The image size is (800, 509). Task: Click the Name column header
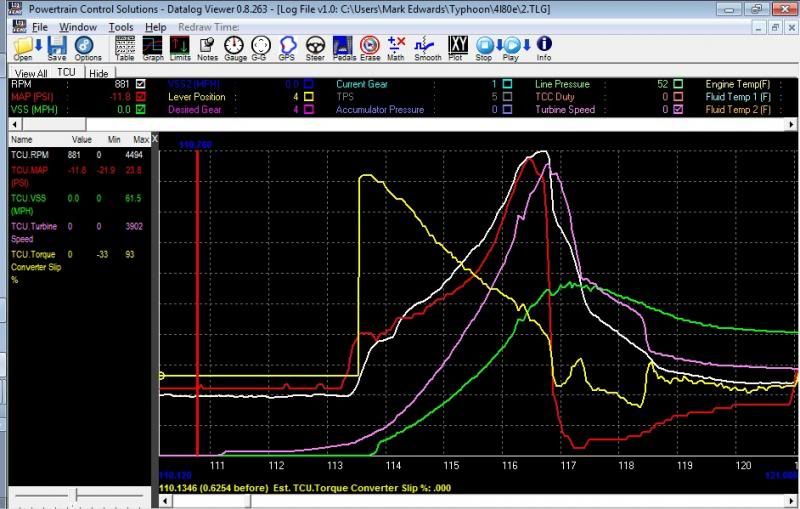click(21, 139)
